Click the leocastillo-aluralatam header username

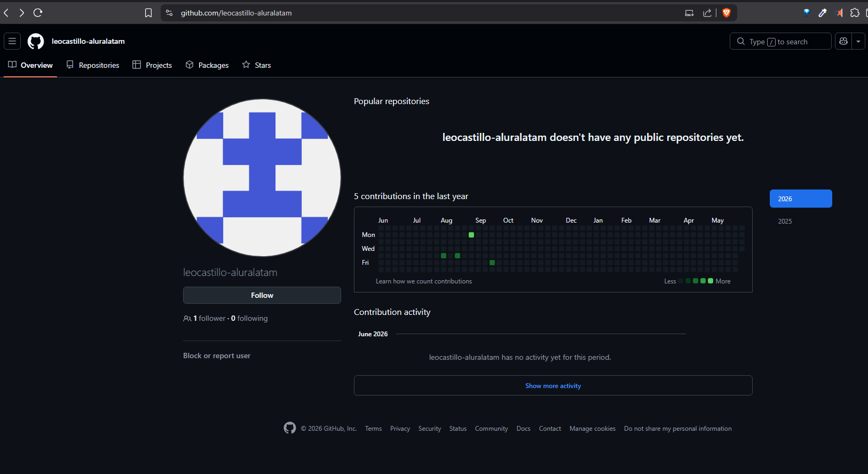tap(88, 41)
